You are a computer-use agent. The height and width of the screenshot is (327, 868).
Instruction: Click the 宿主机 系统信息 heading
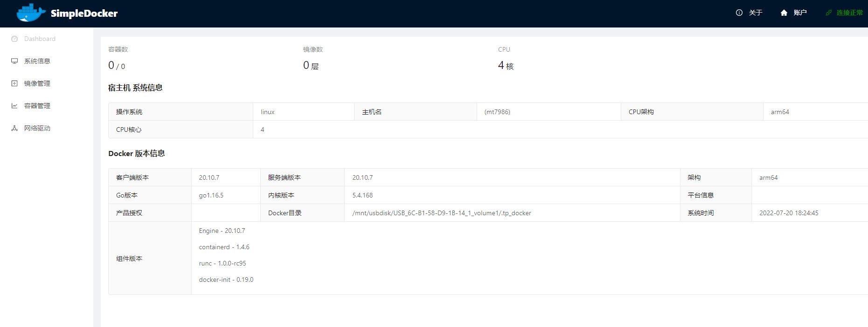click(135, 88)
